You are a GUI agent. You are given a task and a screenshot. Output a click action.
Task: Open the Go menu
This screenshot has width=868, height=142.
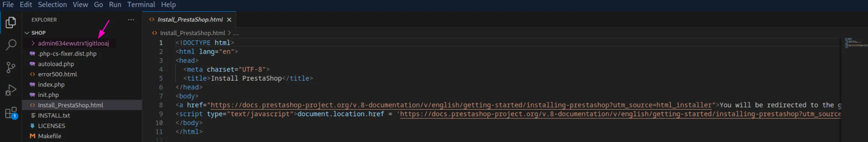tap(98, 4)
